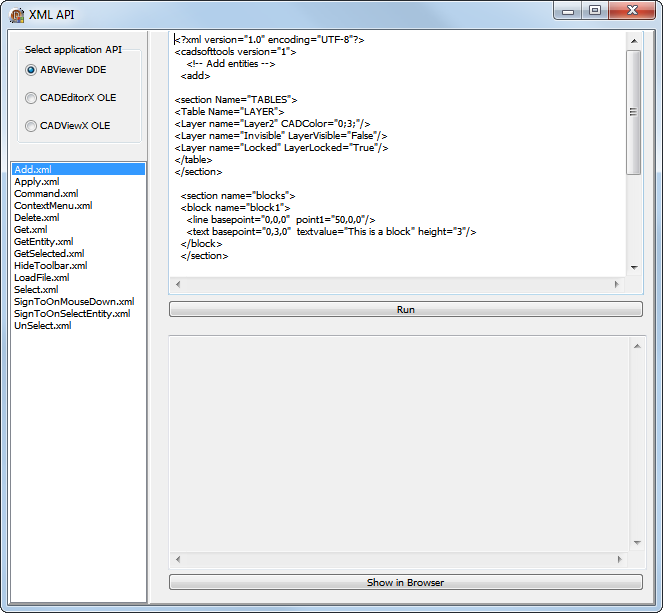Click the '<section Name="TABLES">' line

pos(236,100)
